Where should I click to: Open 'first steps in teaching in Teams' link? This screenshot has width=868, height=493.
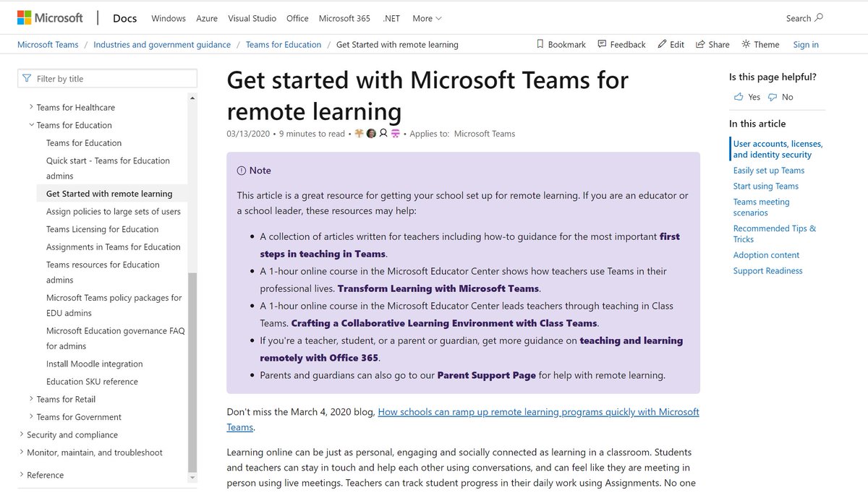click(470, 245)
